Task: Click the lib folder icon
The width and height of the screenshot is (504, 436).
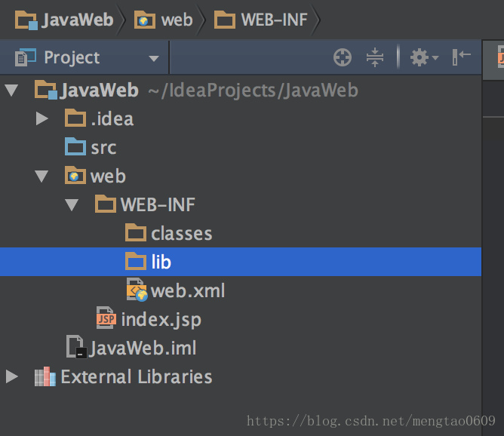Action: click(x=136, y=261)
